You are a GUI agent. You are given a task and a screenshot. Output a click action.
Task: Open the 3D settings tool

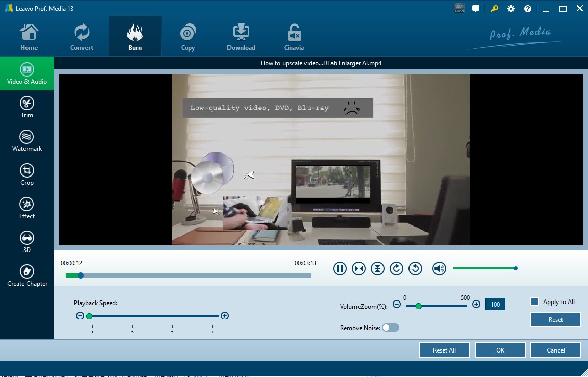(x=27, y=242)
